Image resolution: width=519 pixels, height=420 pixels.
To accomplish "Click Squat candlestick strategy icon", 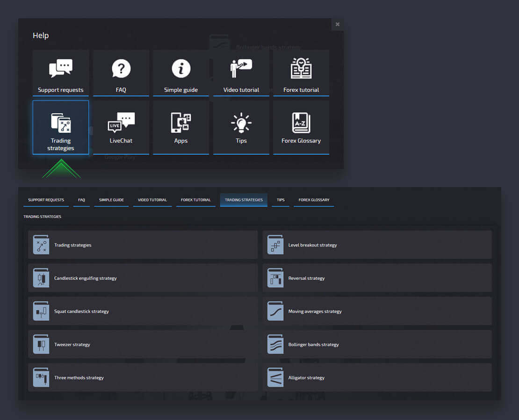I will tap(41, 311).
